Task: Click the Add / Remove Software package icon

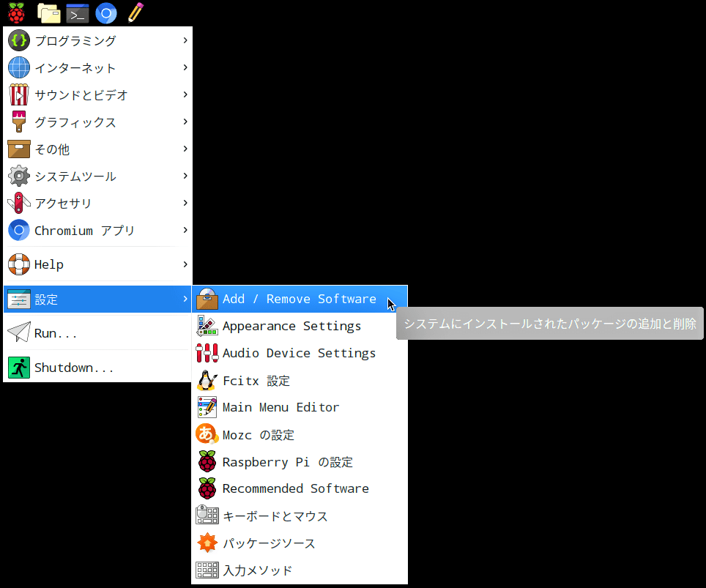Action: click(x=207, y=299)
